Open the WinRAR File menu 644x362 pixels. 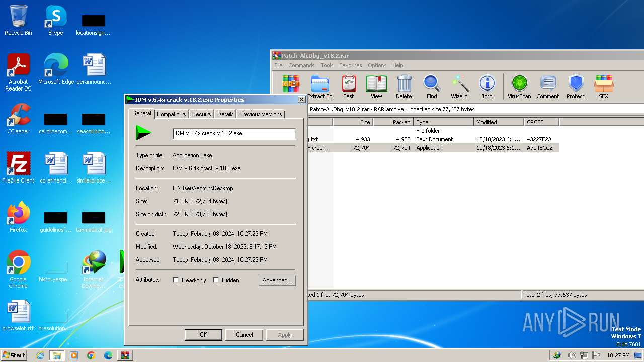tap(278, 65)
